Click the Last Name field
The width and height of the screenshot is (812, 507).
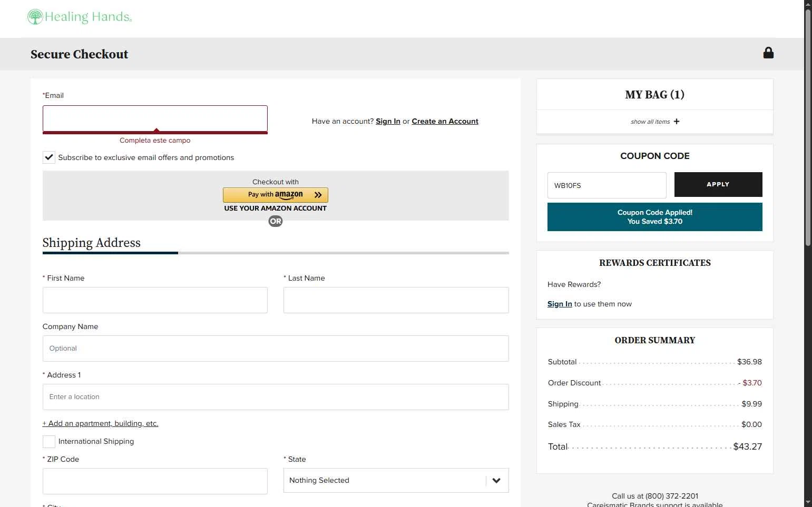pos(396,300)
